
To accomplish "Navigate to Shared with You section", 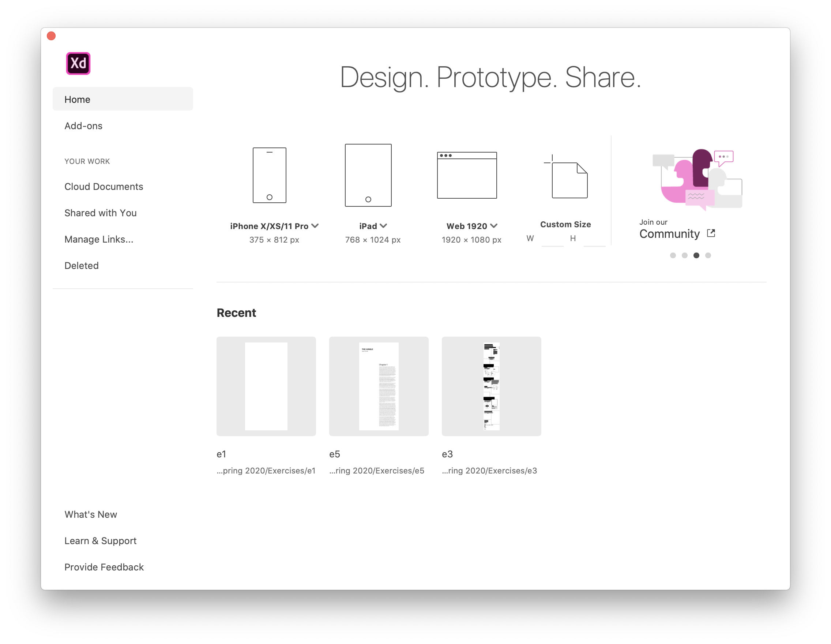I will (100, 213).
